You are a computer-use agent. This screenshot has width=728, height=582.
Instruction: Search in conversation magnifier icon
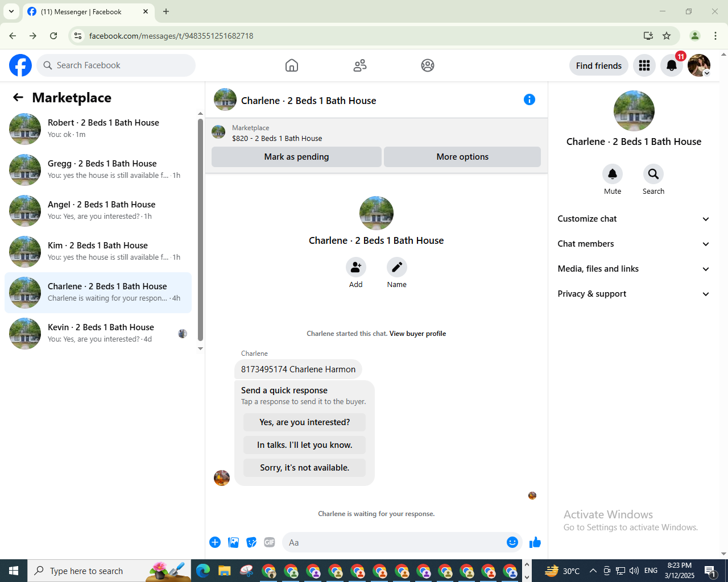click(x=653, y=174)
